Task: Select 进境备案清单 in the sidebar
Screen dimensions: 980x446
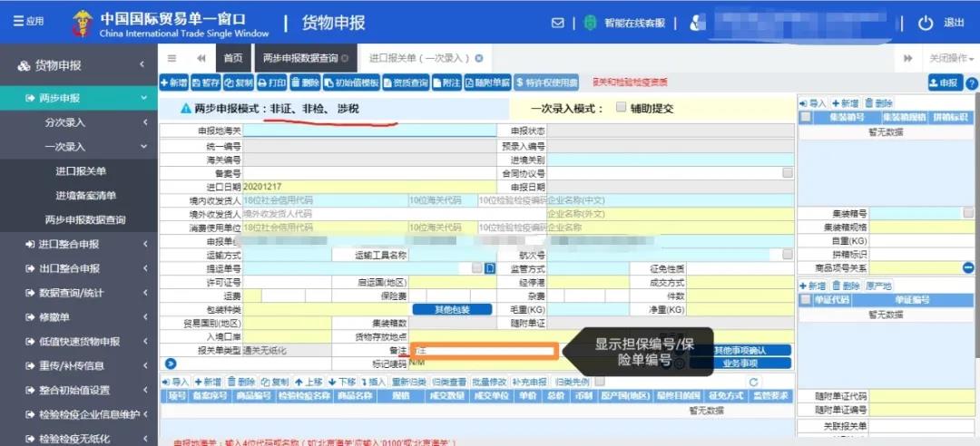Action: (x=86, y=195)
